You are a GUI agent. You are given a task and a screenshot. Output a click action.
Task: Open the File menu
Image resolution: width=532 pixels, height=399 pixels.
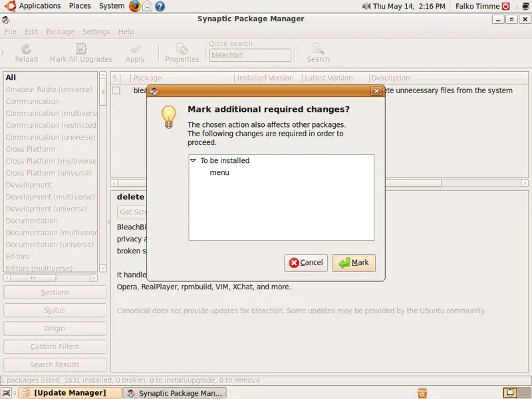(x=11, y=32)
